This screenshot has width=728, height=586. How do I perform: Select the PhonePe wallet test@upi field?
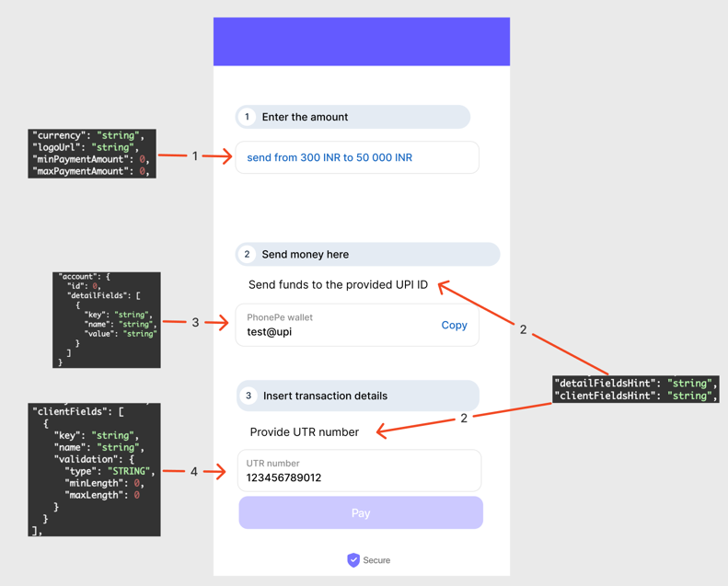[341, 325]
